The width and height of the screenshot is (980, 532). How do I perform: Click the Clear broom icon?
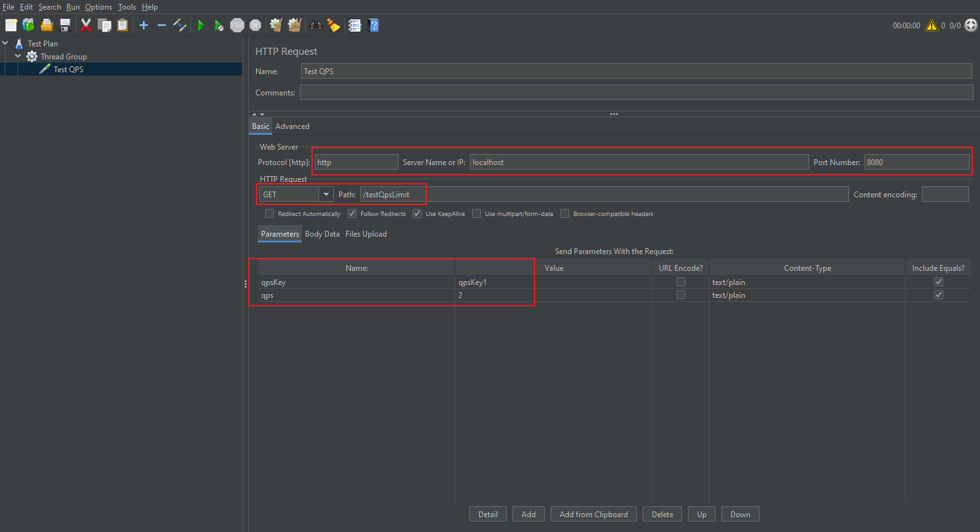pyautogui.click(x=276, y=25)
